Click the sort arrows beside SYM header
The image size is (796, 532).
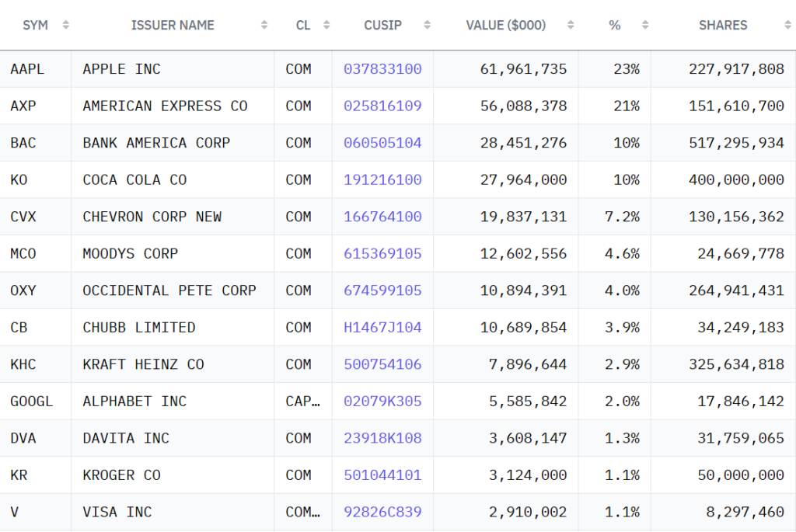coord(65,25)
